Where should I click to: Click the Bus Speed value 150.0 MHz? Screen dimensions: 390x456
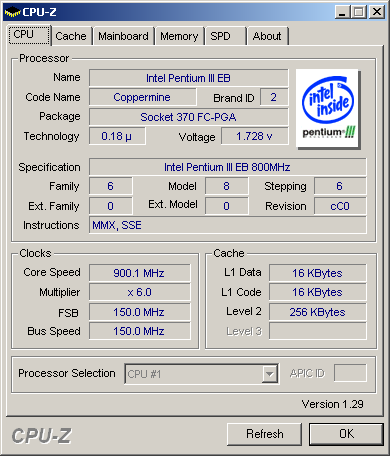tap(140, 331)
